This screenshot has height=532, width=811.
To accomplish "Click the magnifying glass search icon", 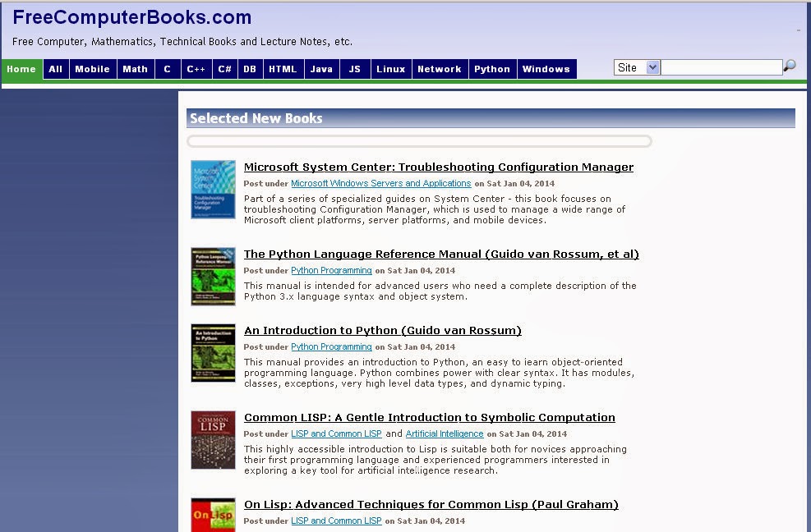I will (790, 66).
